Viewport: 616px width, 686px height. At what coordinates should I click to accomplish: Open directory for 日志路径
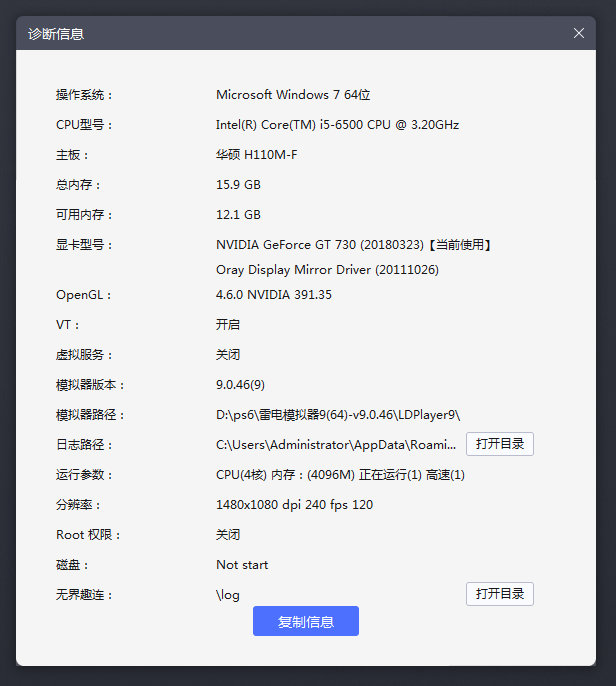coord(499,444)
